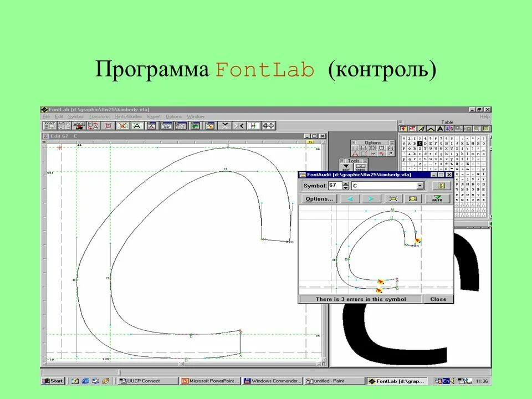Select the EDIT arrow tool in Tools palette

coord(346,167)
